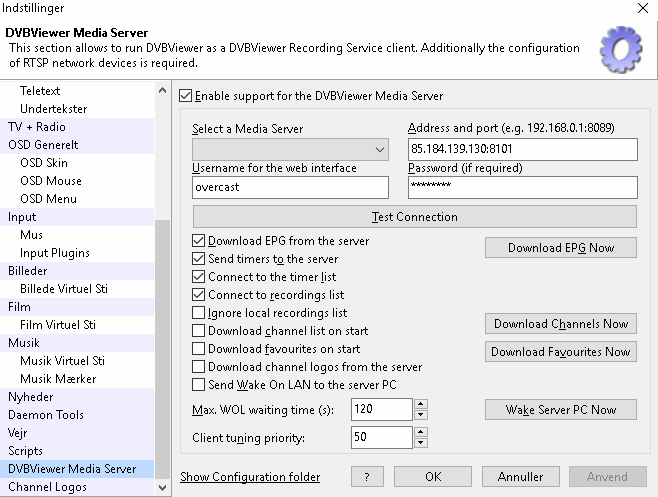Viewport: 658px width, 497px height.
Task: Click the Password field
Action: pyautogui.click(x=523, y=187)
